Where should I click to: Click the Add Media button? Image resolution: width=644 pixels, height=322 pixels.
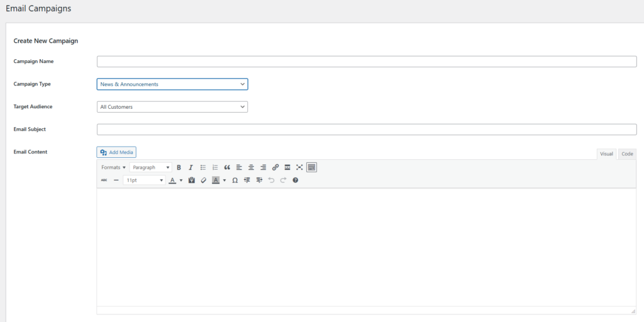[x=116, y=152]
